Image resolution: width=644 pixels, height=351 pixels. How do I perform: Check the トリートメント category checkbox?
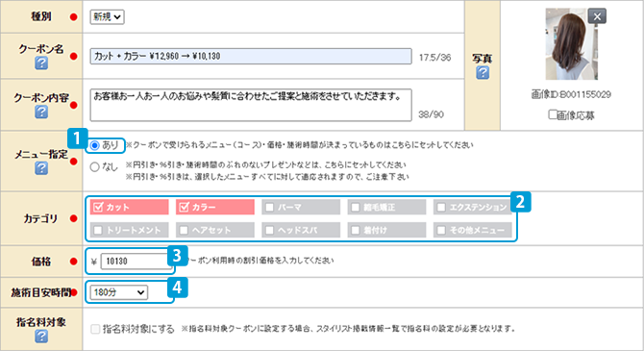[98, 230]
